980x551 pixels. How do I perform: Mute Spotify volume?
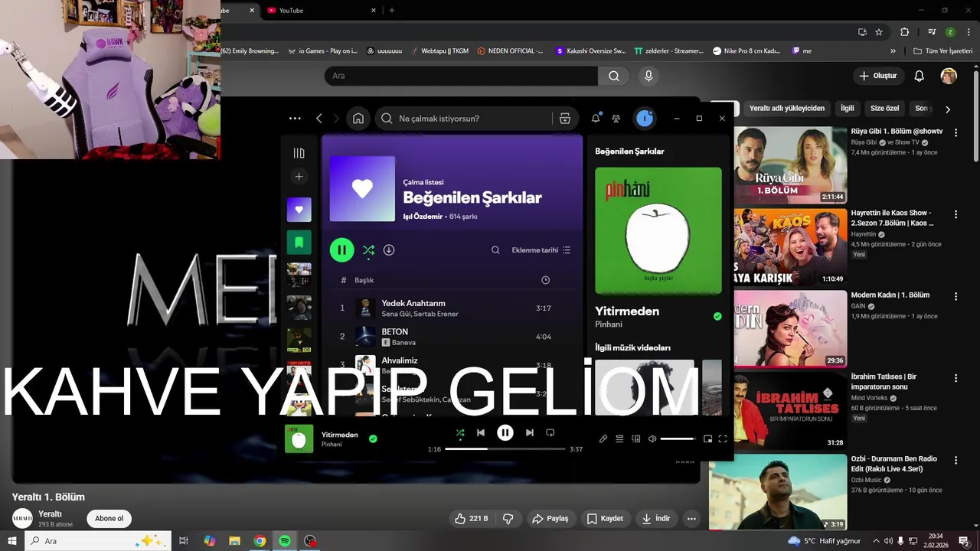[x=652, y=439]
